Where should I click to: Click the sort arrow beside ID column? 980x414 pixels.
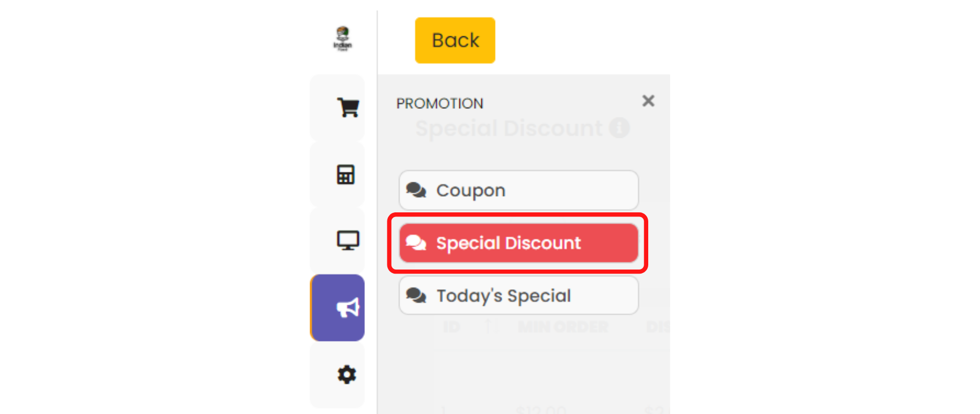point(488,325)
